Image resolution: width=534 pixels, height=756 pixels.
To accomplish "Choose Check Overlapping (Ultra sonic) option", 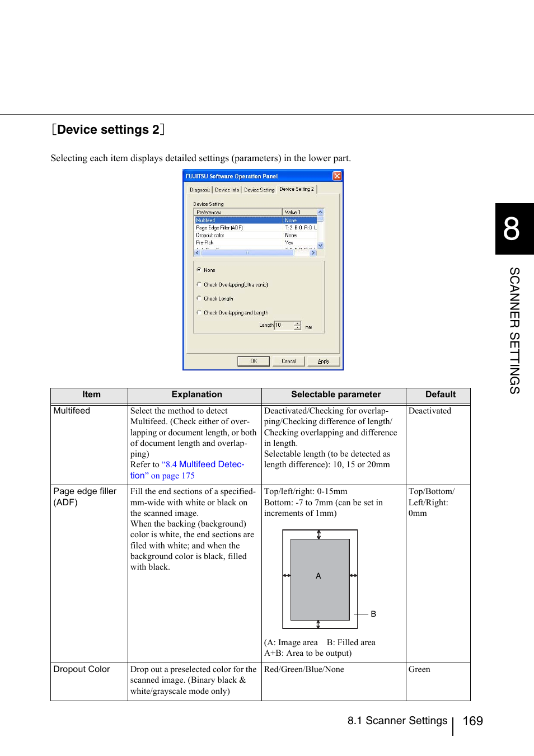I will point(199,284).
